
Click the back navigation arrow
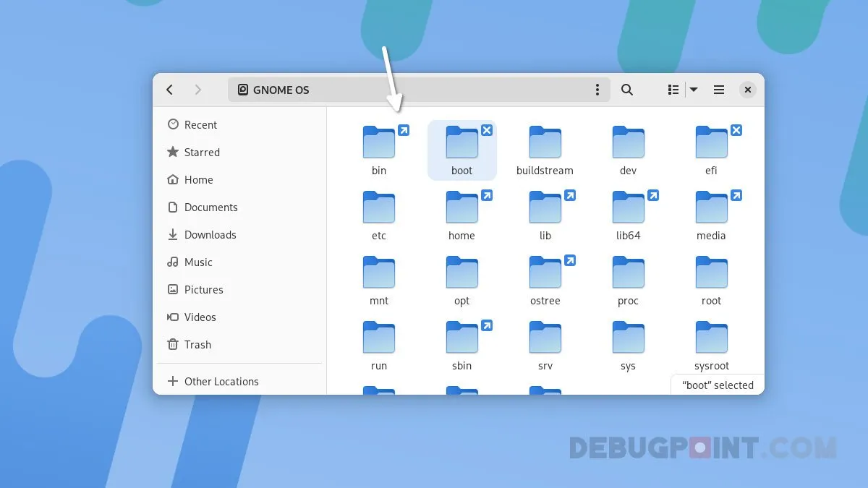click(169, 90)
